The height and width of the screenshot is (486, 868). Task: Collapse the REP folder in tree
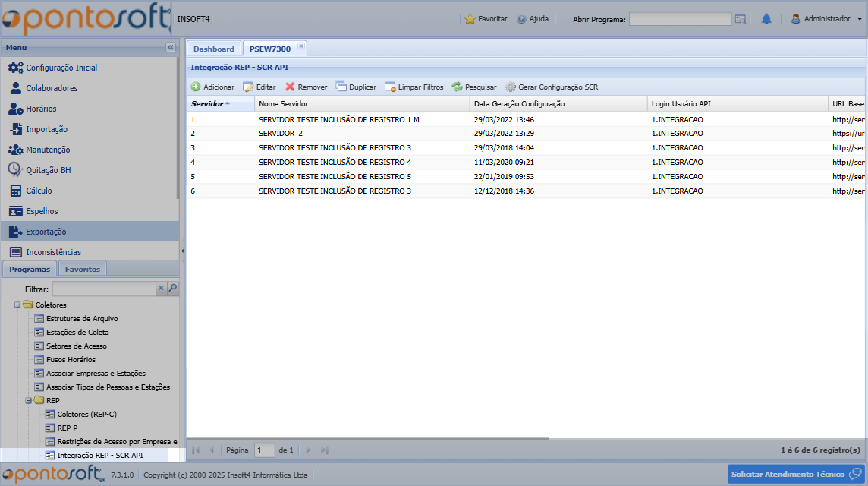click(29, 401)
